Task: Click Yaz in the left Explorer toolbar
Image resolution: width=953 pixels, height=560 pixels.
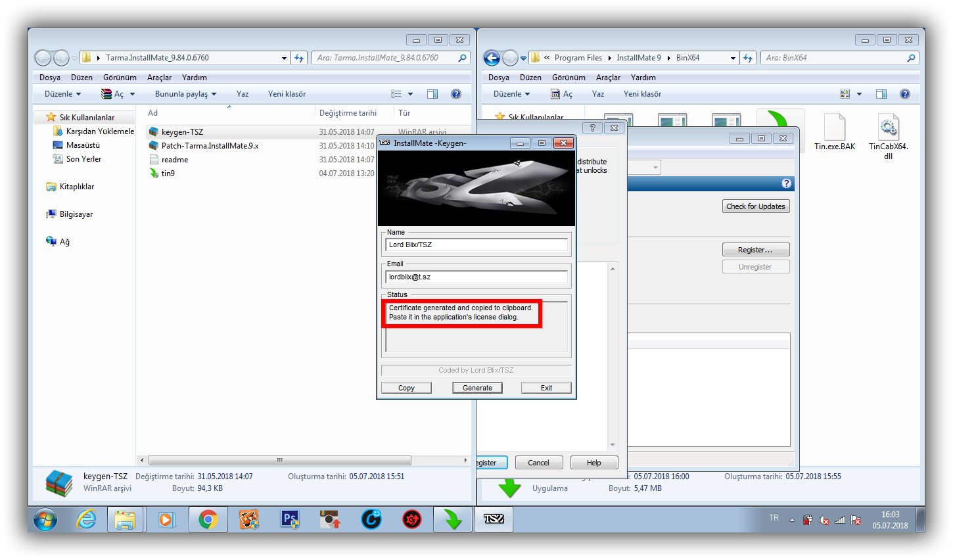Action: click(243, 94)
